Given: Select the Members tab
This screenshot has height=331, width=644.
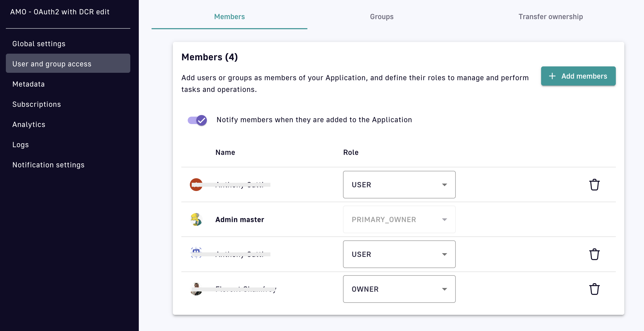Looking at the screenshot, I should pyautogui.click(x=229, y=17).
